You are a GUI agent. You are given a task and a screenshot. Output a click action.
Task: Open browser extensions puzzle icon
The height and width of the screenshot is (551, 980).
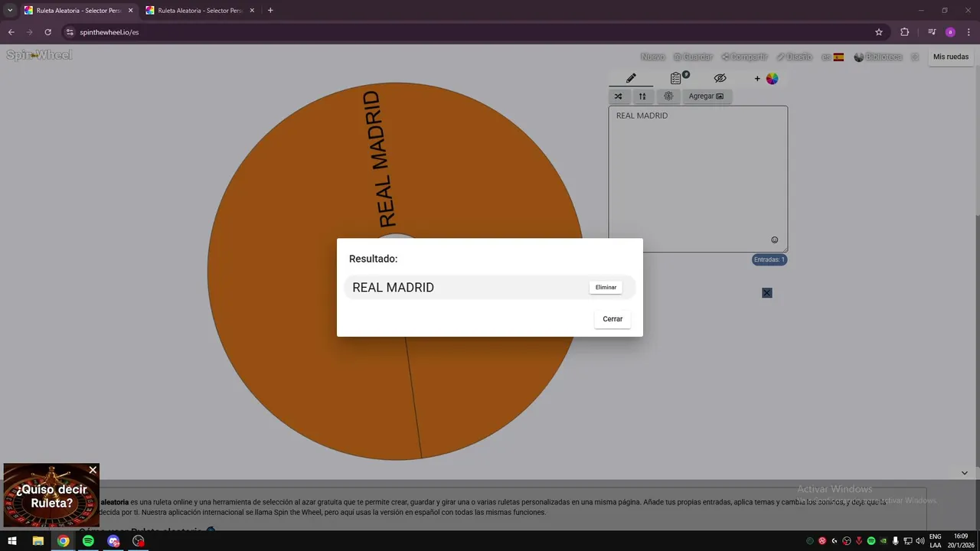(x=905, y=32)
